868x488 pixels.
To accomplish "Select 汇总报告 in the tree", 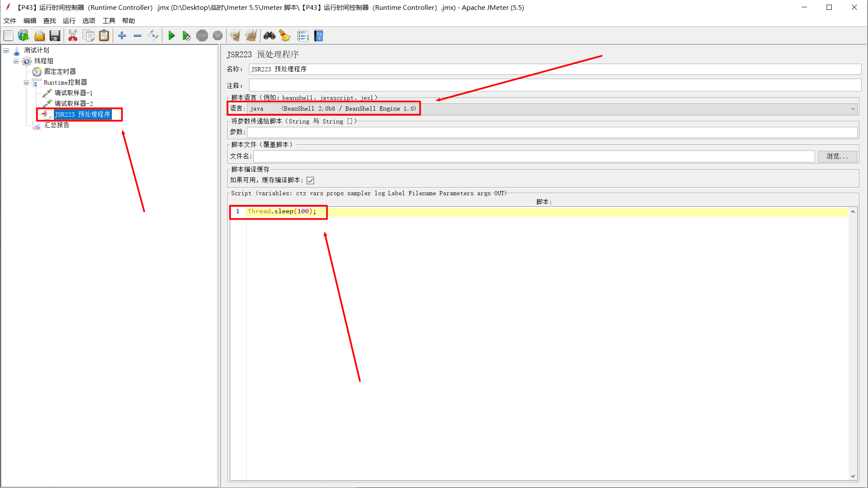I will click(x=56, y=125).
